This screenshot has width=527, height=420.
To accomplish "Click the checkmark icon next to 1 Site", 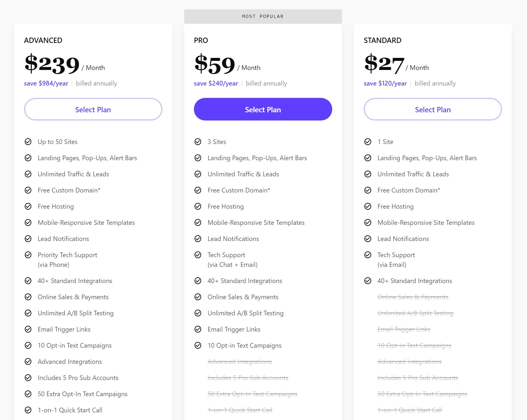I will tap(368, 142).
